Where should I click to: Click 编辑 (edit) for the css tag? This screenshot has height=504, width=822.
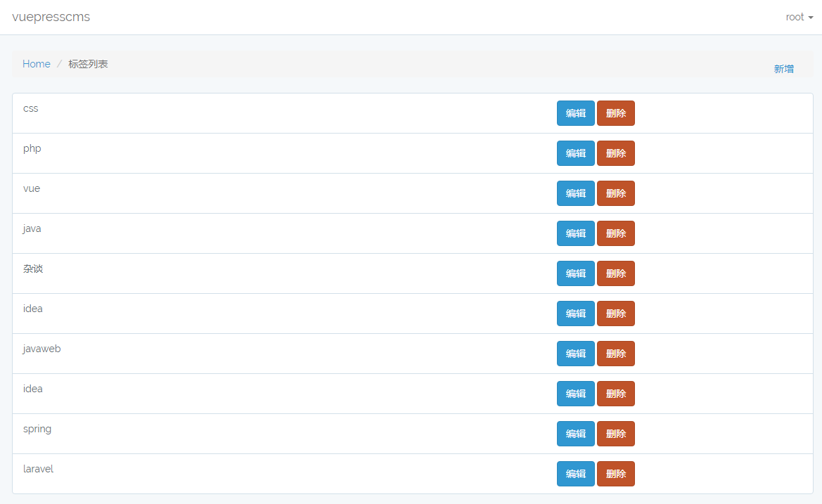click(x=575, y=113)
